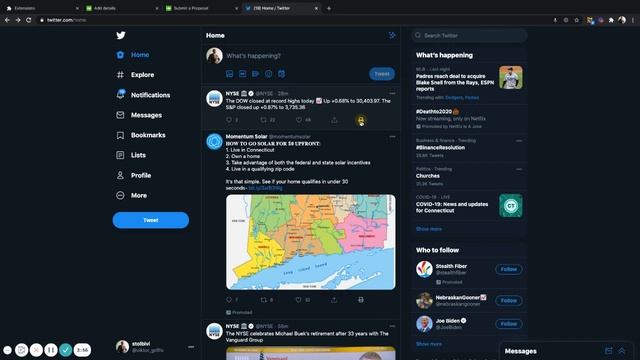
Task: Reply to the NYSE DOW record highs tweet
Action: coord(229,120)
